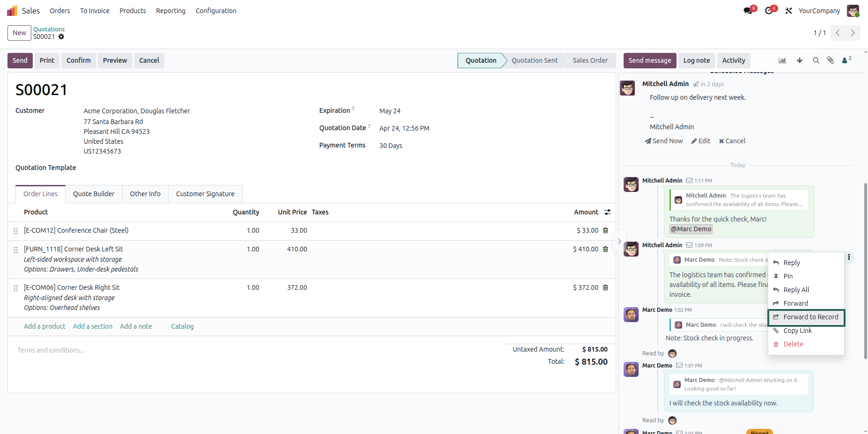Choose Copy Link in message menu
868x434 pixels.
(x=806, y=331)
